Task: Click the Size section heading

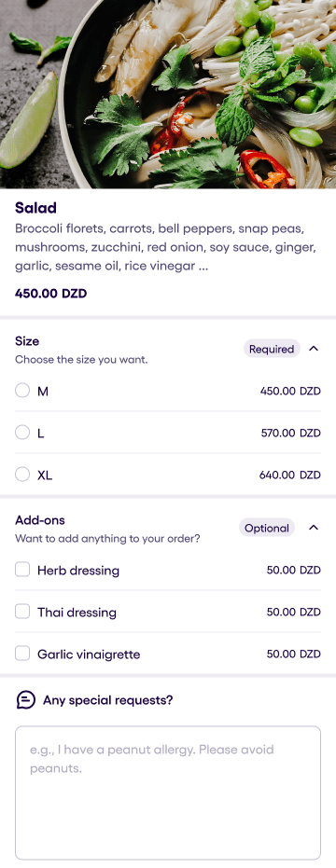Action: point(27,341)
